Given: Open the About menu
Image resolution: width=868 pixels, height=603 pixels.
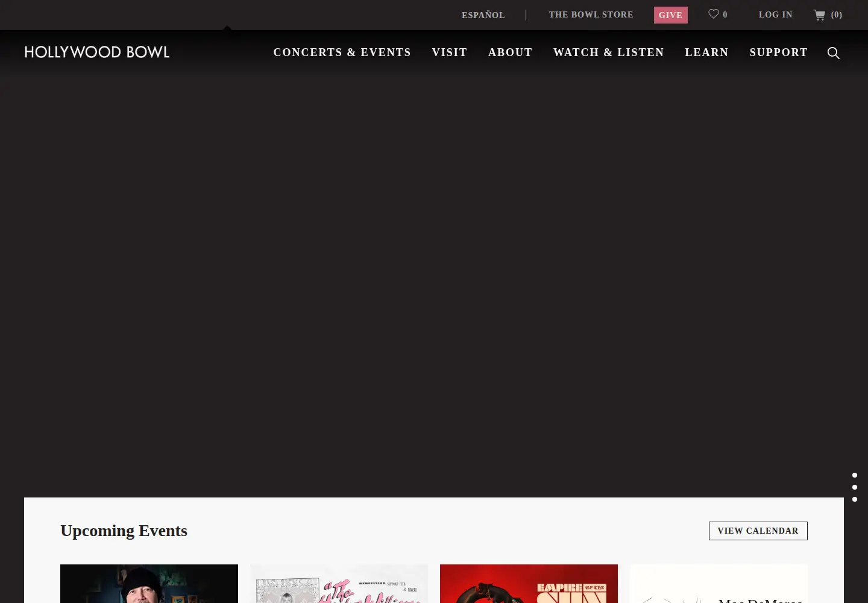Looking at the screenshot, I should [x=510, y=52].
